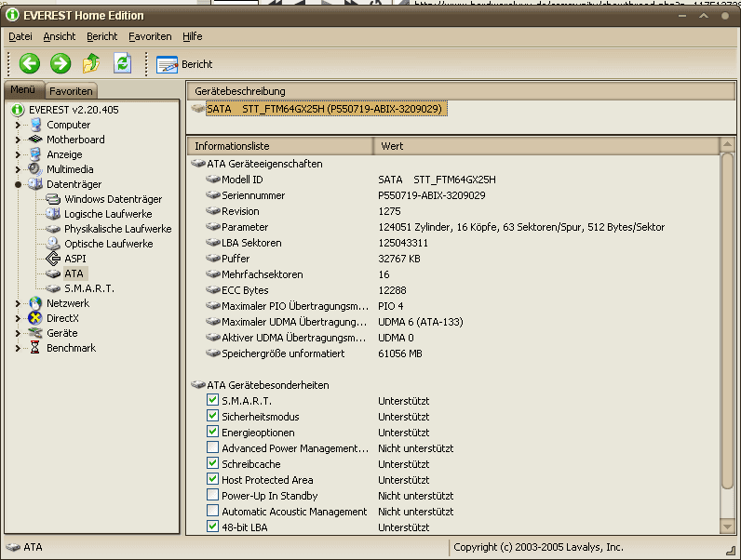Screen dimensions: 741x560
Task: Toggle the Power-Up In Standby checkbox
Action: click(212, 495)
